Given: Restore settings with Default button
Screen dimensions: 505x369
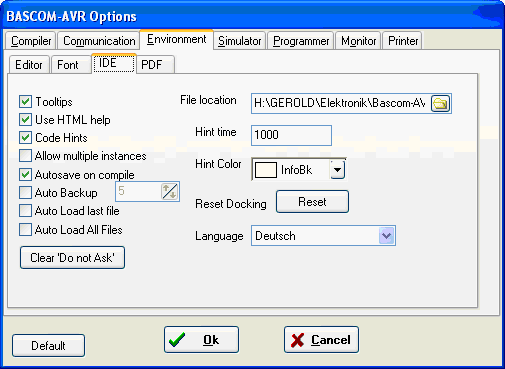Looking at the screenshot, I should 48,346.
